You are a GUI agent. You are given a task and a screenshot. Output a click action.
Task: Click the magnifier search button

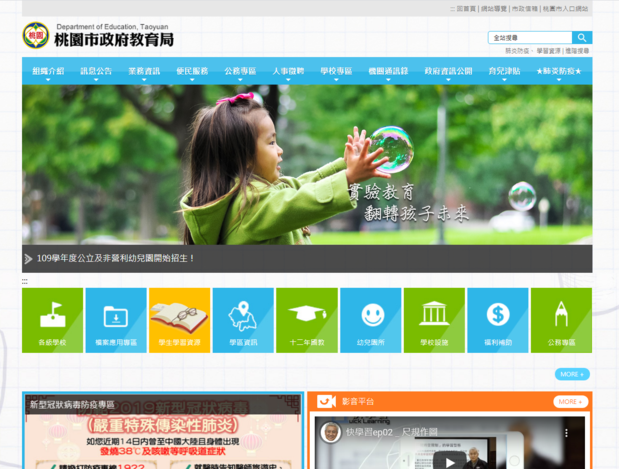[x=582, y=38]
